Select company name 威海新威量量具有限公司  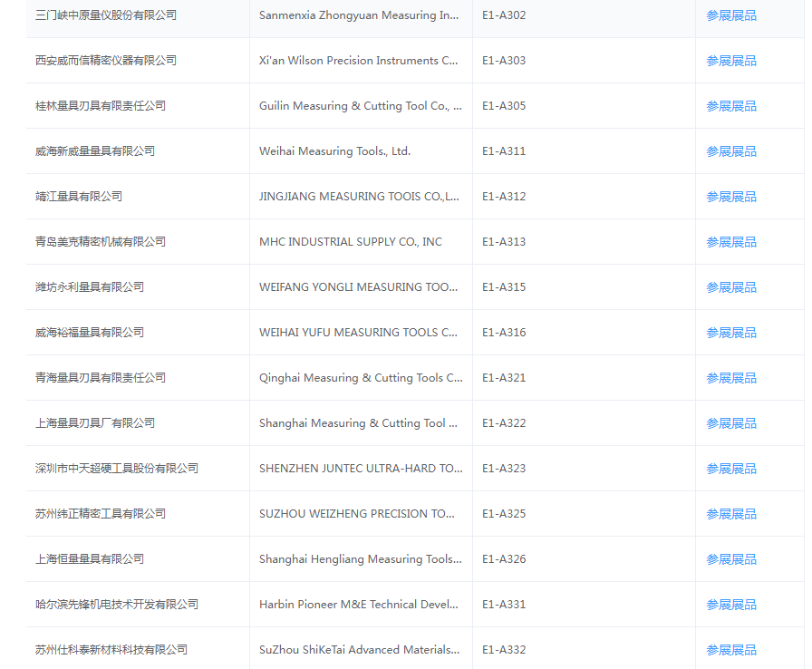95,151
